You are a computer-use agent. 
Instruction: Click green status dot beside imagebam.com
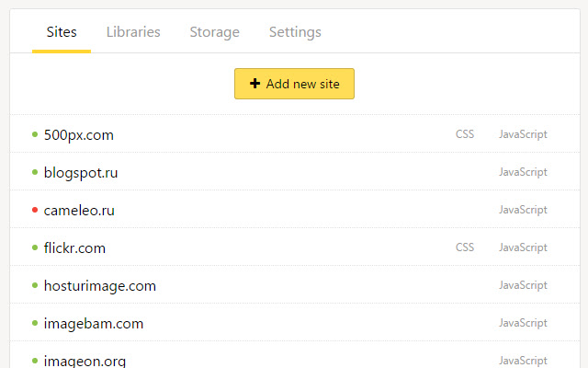click(35, 323)
